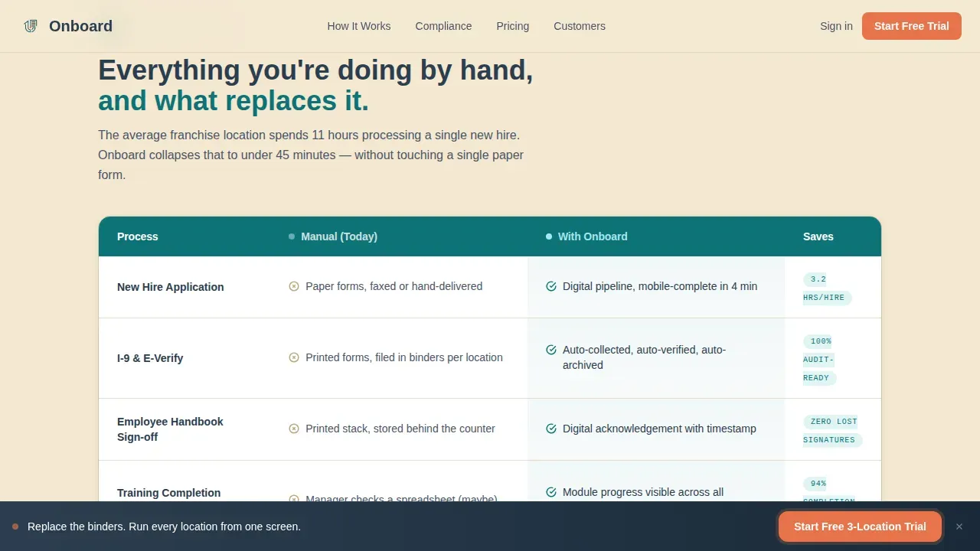Click the orange dot in bottom banner
Screen dimensions: 980x551
[15, 527]
